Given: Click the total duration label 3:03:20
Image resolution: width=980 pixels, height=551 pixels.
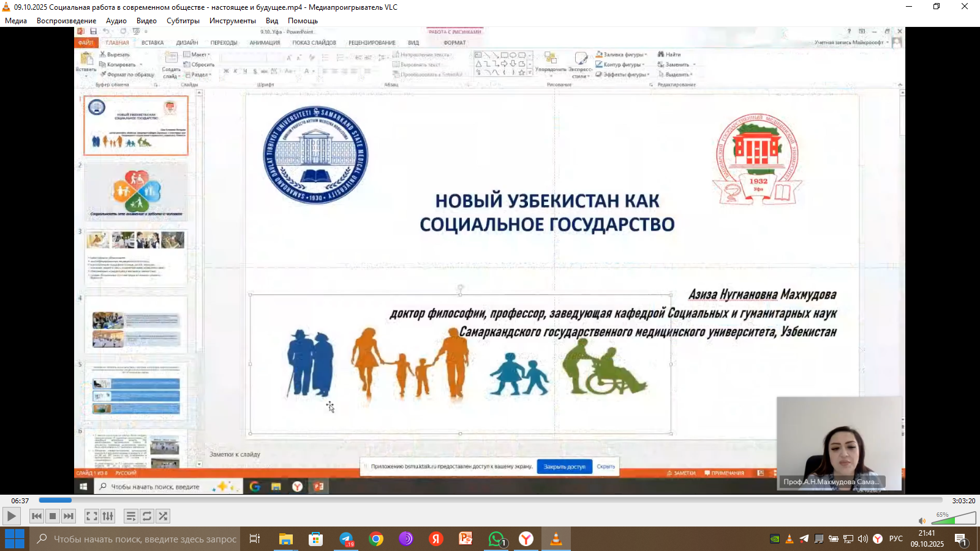Looking at the screenshot, I should pyautogui.click(x=963, y=501).
